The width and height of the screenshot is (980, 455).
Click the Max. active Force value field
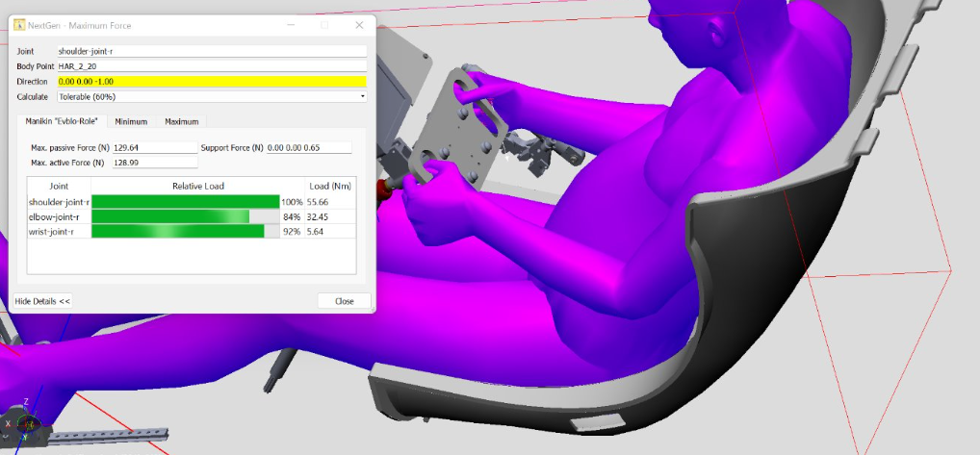coord(154,164)
